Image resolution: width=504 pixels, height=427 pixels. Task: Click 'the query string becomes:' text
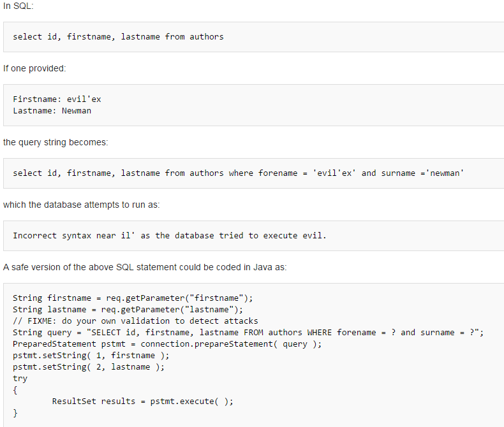[x=56, y=142]
